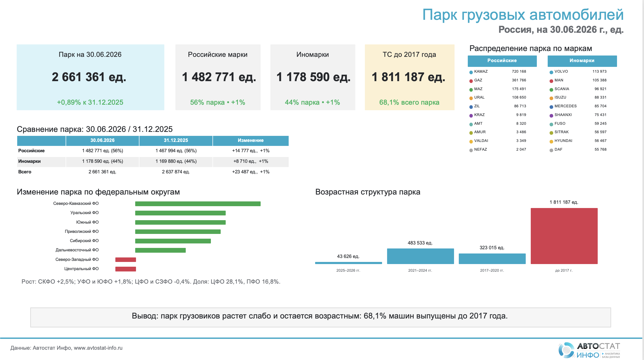This screenshot has width=644, height=360.
Task: Click the Сибирский ФО green bar
Action: pyautogui.click(x=173, y=241)
